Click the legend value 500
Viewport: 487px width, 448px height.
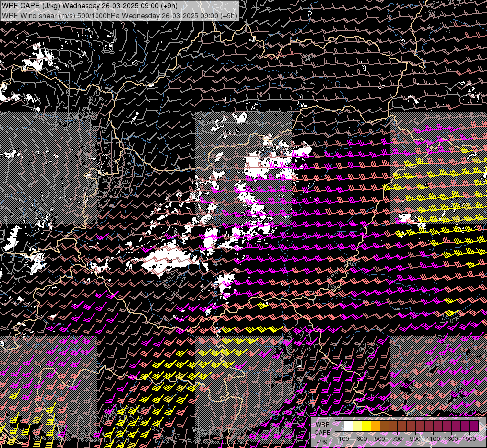coord(380,439)
